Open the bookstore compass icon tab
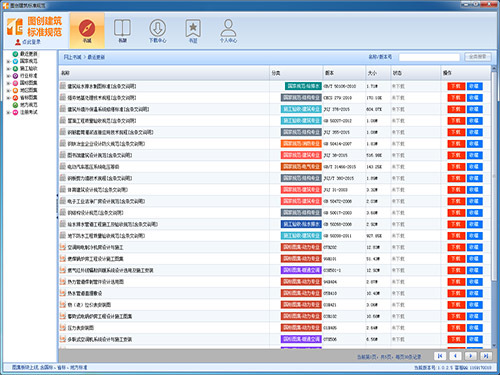Viewport: 500px width, 375px height. tap(87, 29)
